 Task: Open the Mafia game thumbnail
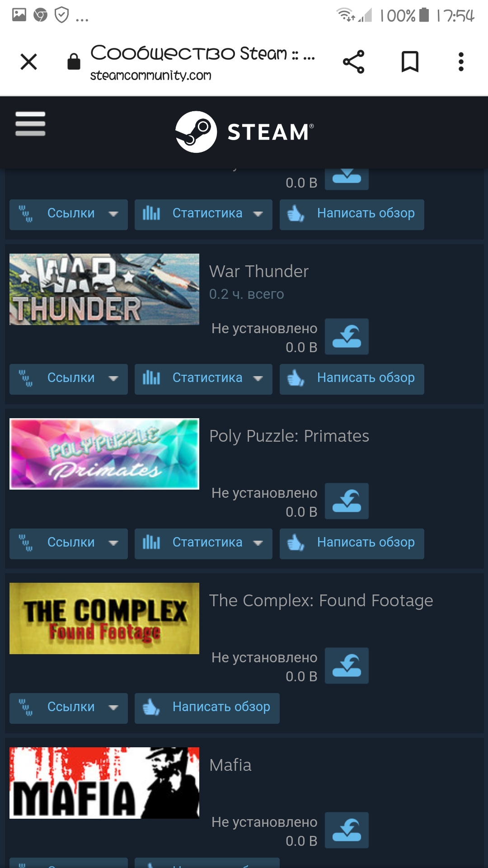tap(104, 783)
